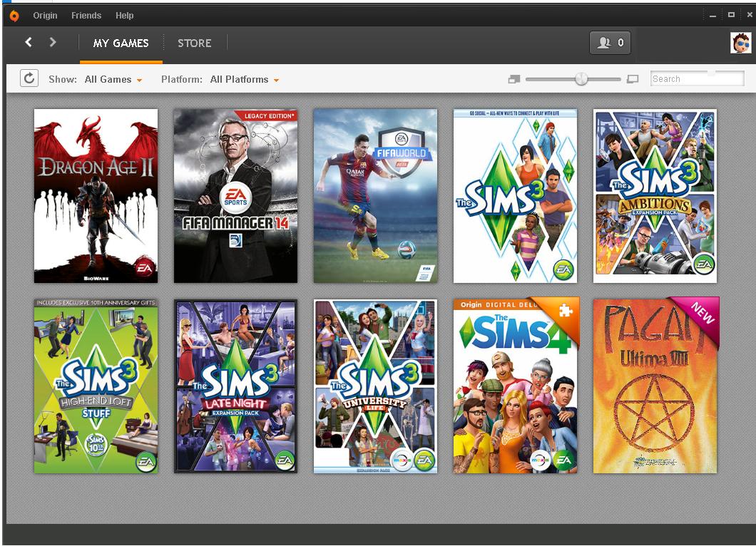Open the Friends menu
This screenshot has width=756, height=546.
(86, 16)
